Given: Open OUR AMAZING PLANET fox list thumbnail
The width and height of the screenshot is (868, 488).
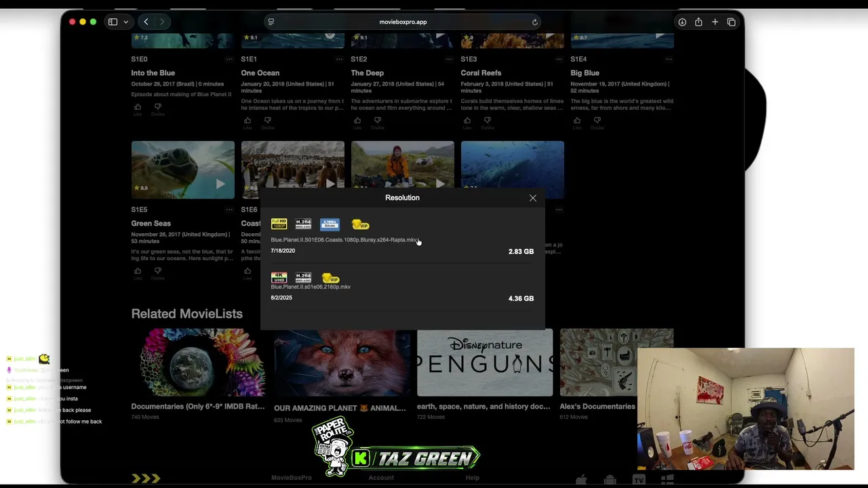Looking at the screenshot, I should [x=342, y=363].
